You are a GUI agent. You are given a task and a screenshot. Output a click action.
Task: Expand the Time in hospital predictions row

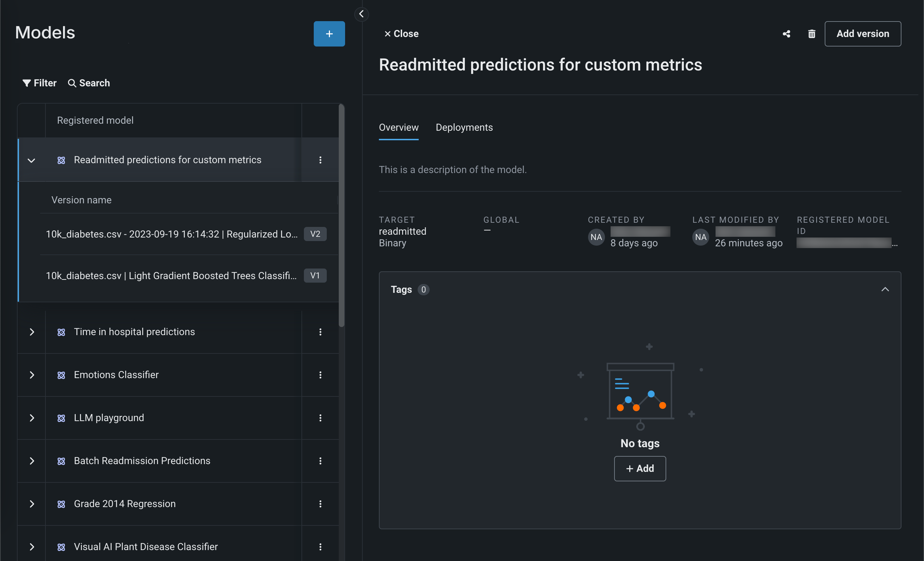(x=31, y=332)
